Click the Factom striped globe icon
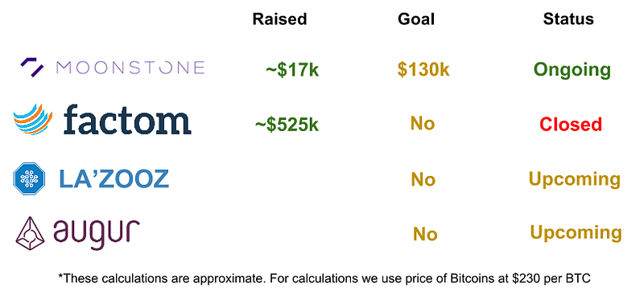Screen dimensions: 644x296 click(x=33, y=120)
